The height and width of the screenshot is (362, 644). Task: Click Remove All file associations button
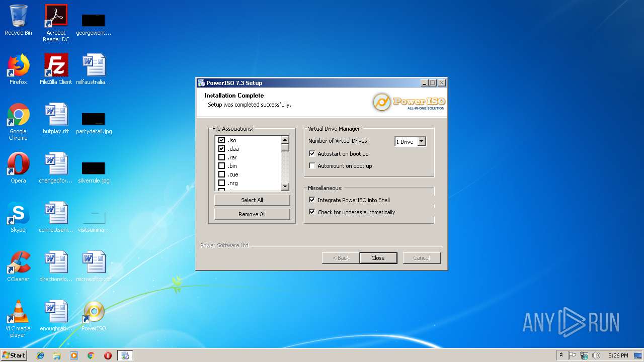(x=252, y=214)
